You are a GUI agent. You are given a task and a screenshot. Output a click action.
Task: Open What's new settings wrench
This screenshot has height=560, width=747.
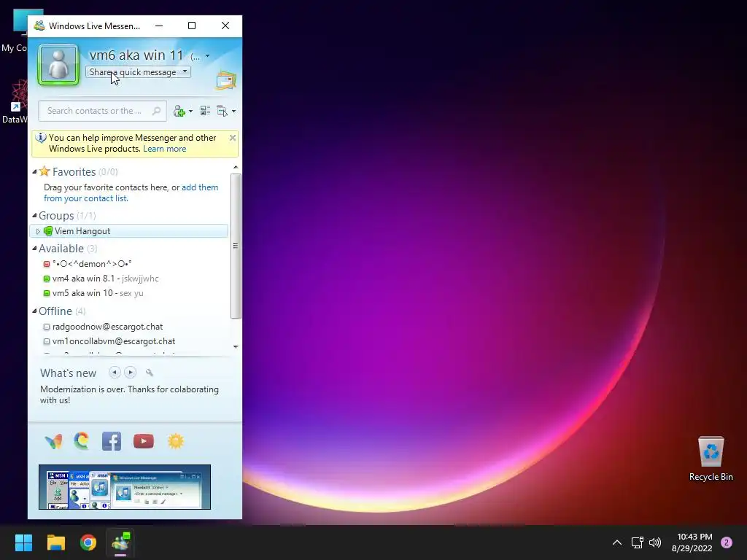point(149,373)
